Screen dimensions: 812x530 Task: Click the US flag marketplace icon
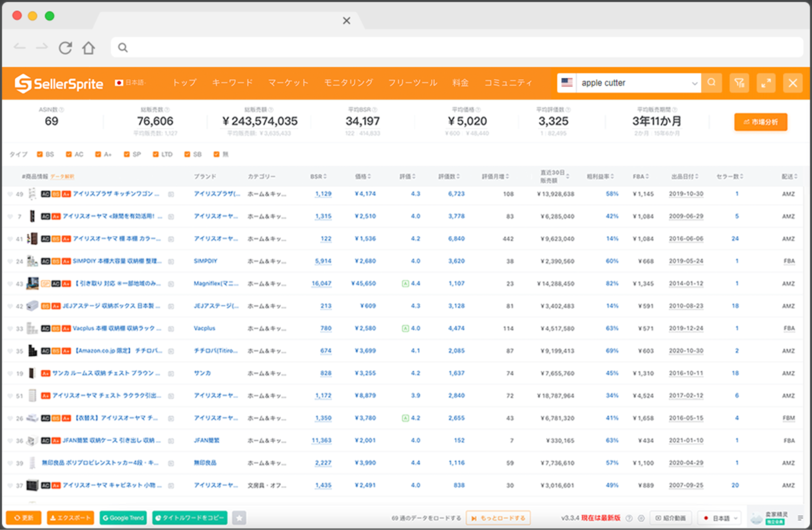coord(567,83)
